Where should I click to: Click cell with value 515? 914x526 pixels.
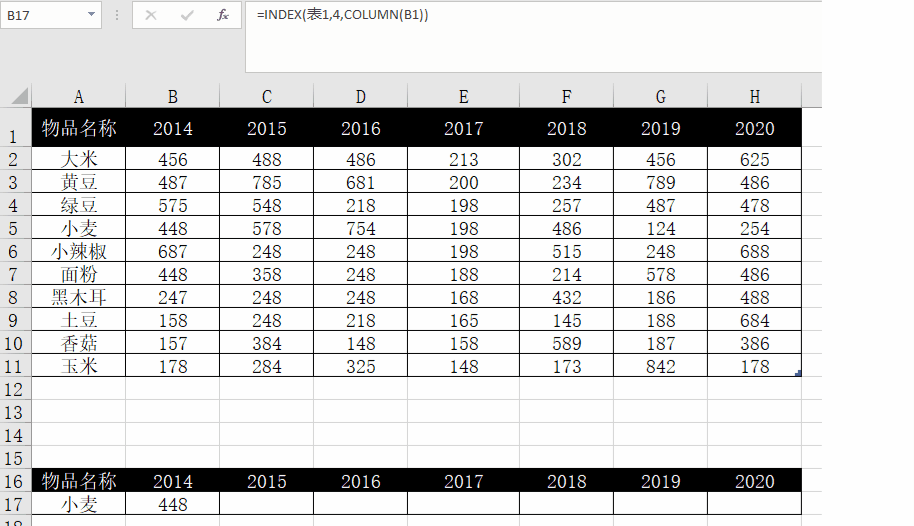pos(567,251)
